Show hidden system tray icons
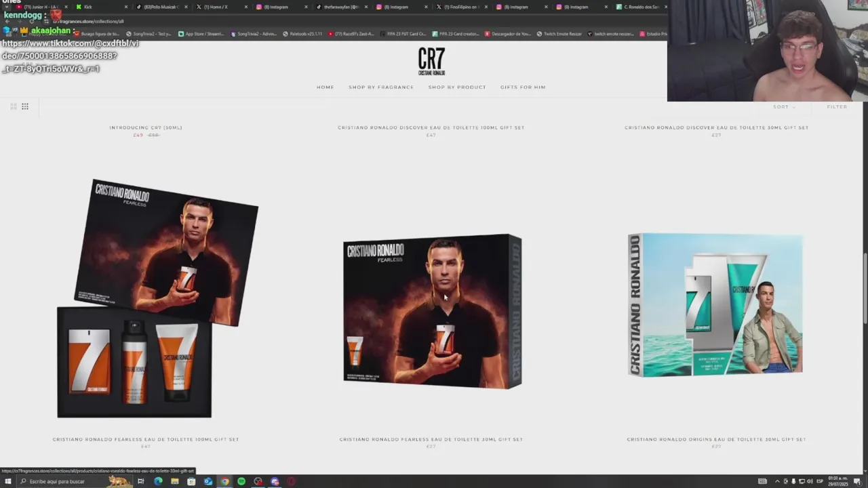The width and height of the screenshot is (868, 488). 777,481
